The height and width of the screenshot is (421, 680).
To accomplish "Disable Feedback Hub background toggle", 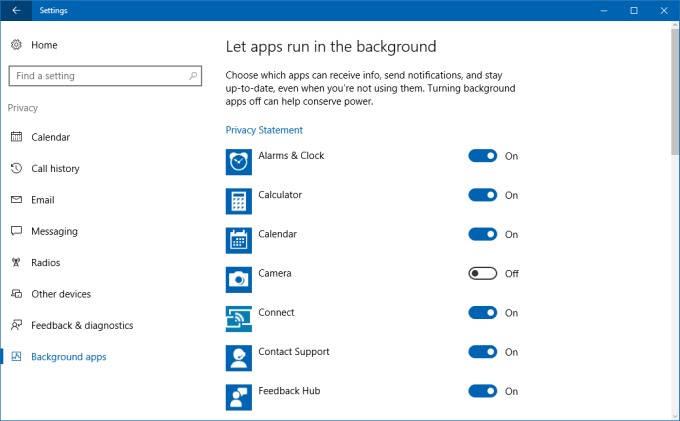I will (483, 391).
